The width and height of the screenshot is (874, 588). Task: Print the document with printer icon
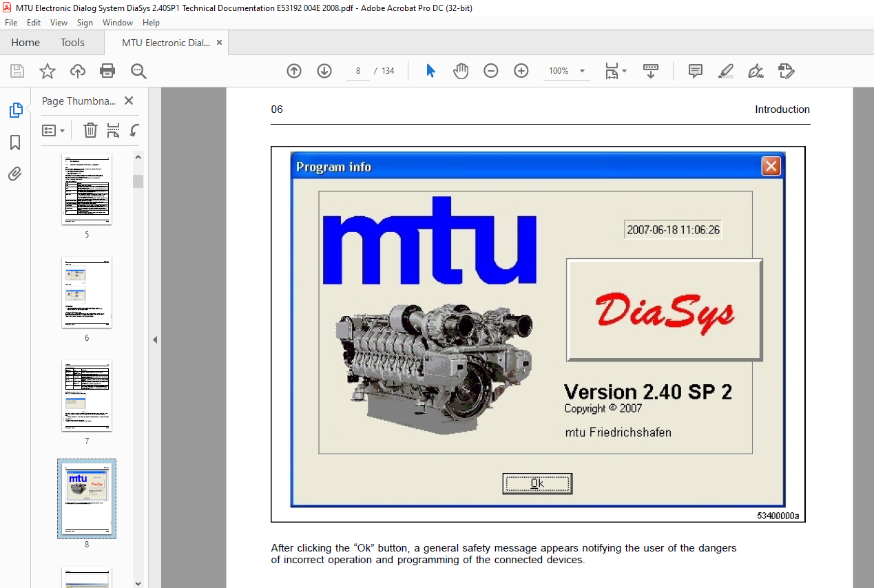pyautogui.click(x=107, y=71)
